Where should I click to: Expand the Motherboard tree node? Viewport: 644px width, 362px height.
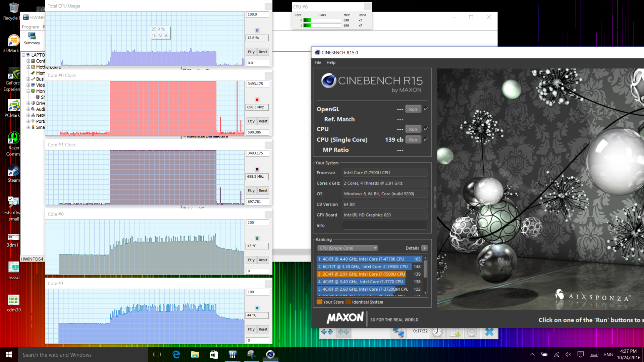(x=28, y=67)
